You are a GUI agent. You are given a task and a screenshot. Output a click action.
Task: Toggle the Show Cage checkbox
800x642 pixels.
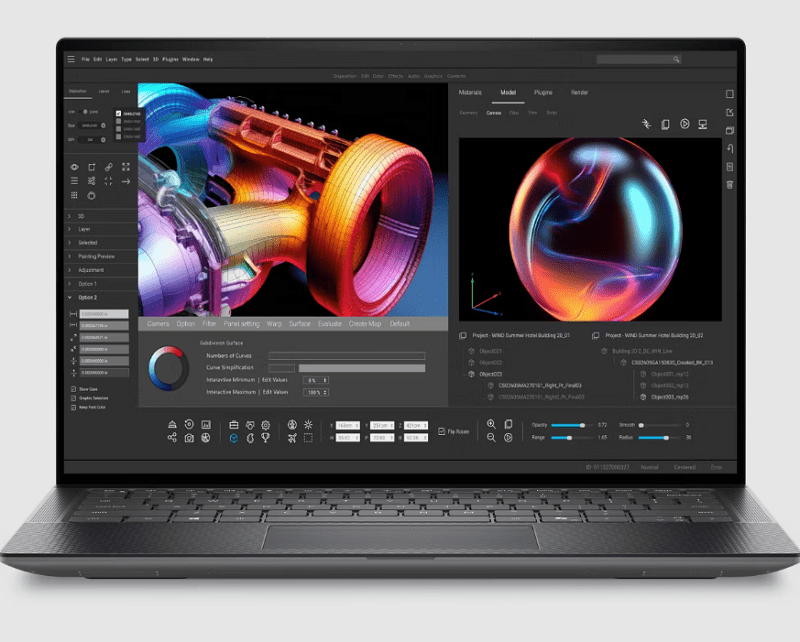coord(73,389)
